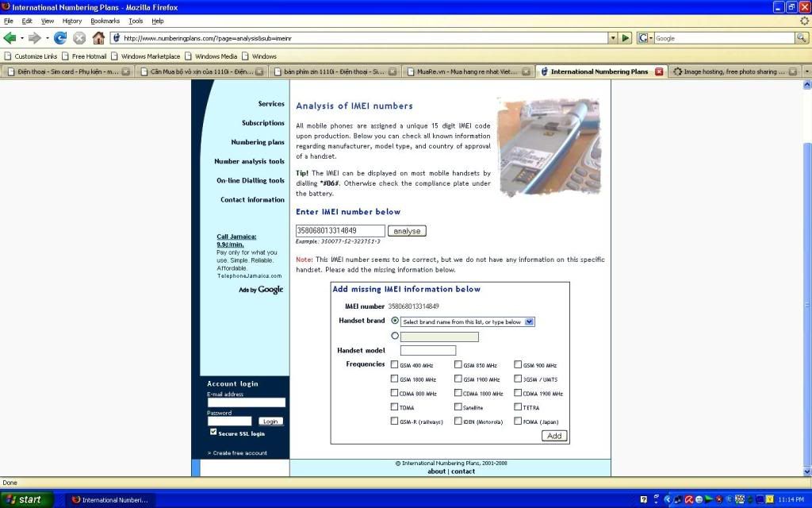
Task: Select the brand list radio button
Action: [x=395, y=321]
